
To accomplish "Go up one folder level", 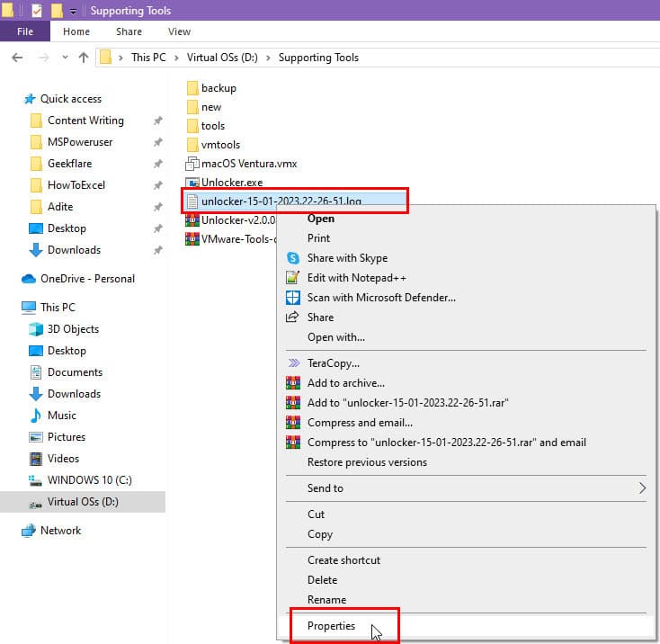I will click(84, 58).
